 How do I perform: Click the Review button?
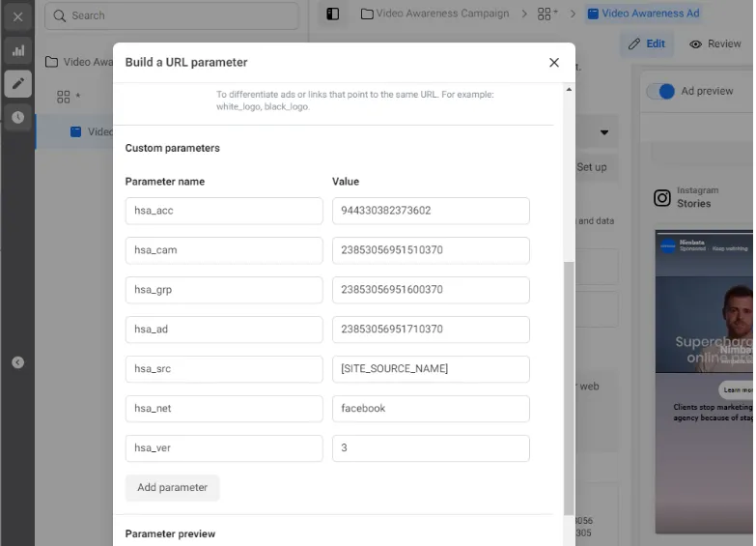tap(715, 43)
